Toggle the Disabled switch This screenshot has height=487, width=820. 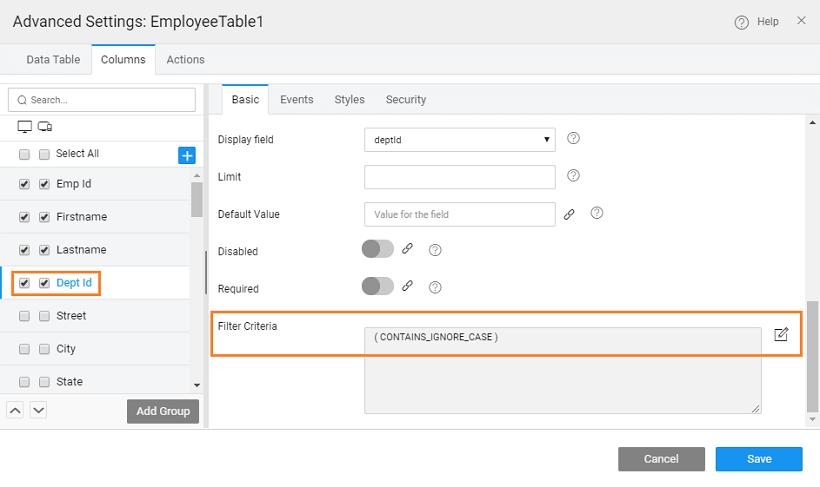tap(378, 249)
